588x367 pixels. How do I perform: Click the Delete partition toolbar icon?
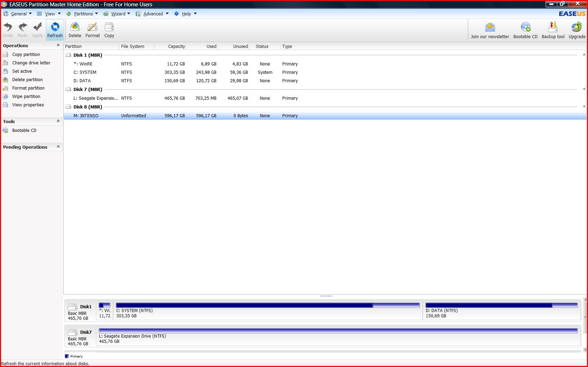click(75, 30)
